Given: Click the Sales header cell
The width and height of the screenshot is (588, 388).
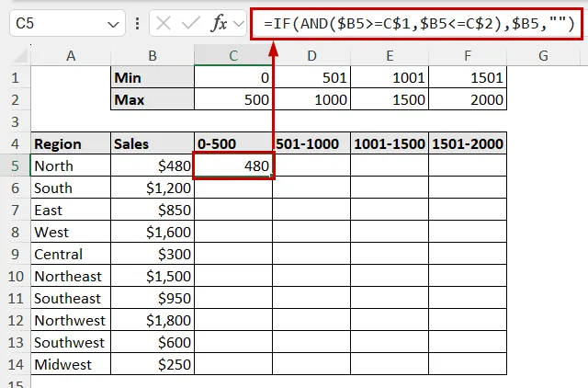Looking at the screenshot, I should tap(153, 143).
